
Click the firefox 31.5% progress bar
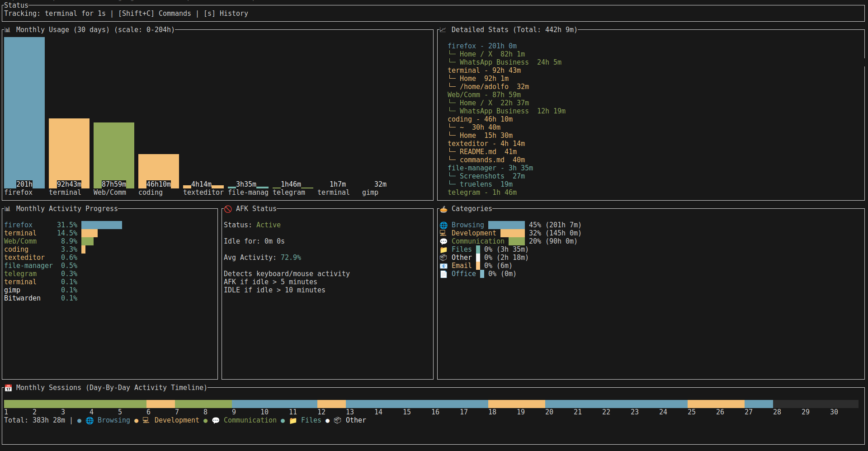tap(102, 225)
